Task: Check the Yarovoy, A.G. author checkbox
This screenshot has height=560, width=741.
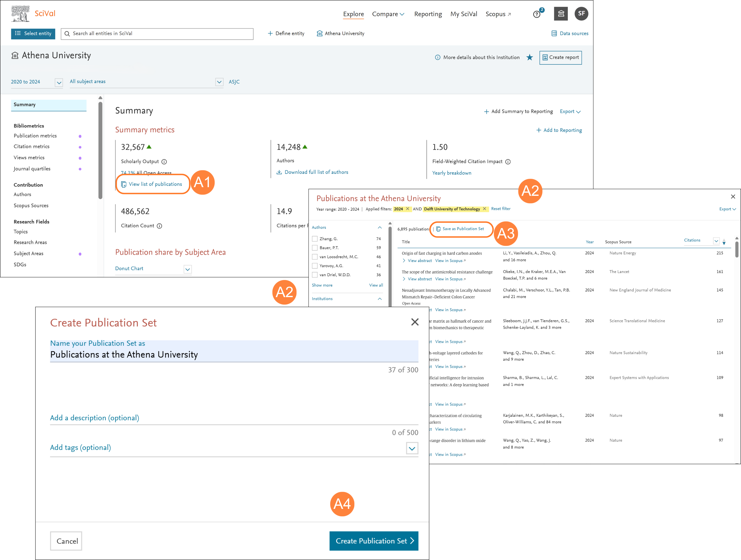Action: click(x=315, y=266)
